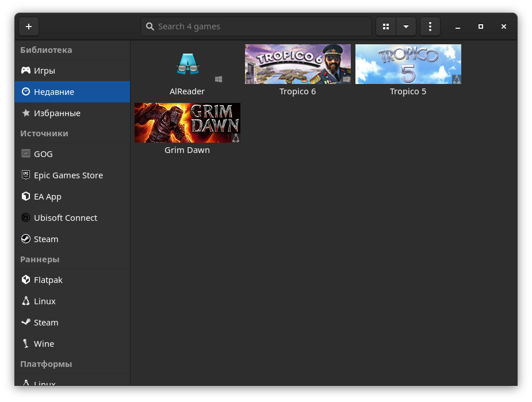The width and height of the screenshot is (532, 402).
Task: Click the Linux penguin badge on Tropico 5
Action: 457,79
